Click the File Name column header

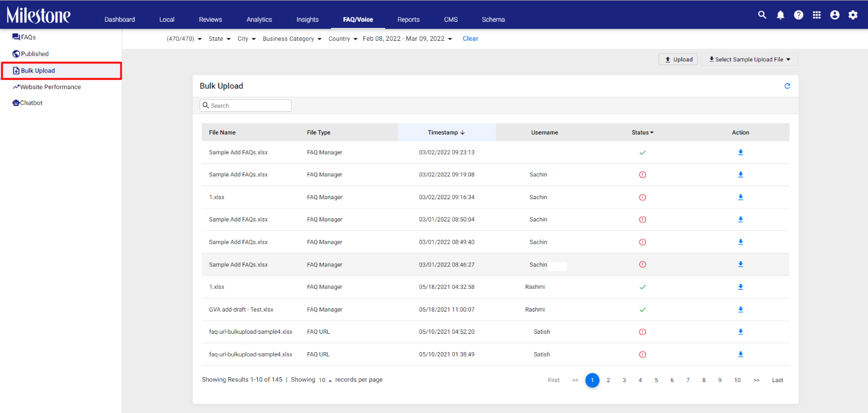pos(222,132)
